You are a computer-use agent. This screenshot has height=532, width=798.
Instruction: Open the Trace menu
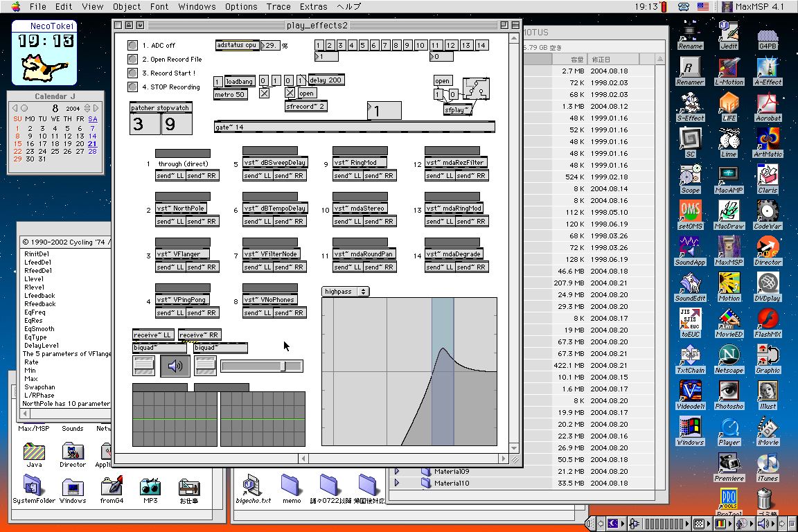click(278, 6)
